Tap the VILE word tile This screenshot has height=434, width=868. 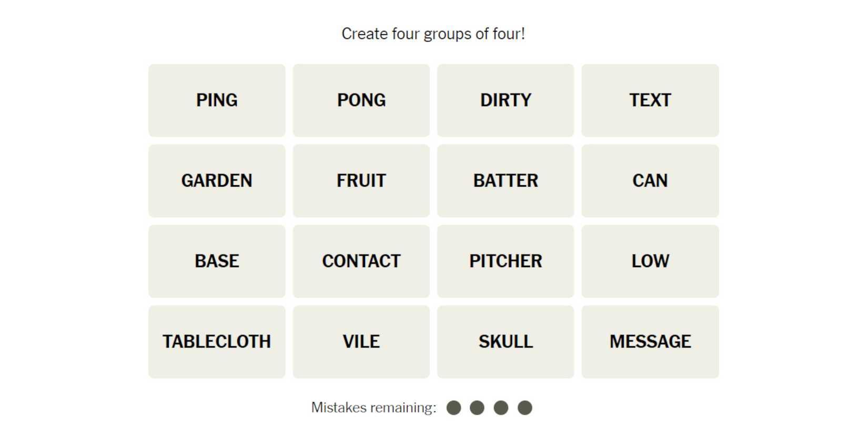click(x=361, y=341)
